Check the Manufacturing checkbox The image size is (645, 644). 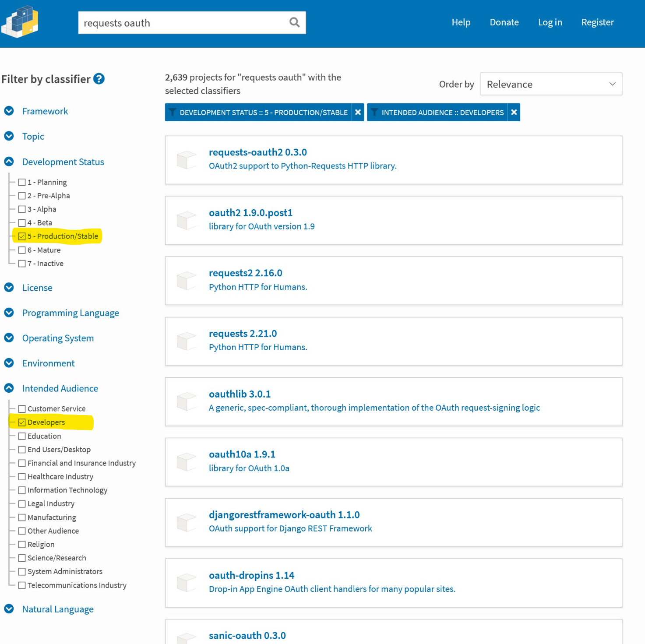click(22, 517)
